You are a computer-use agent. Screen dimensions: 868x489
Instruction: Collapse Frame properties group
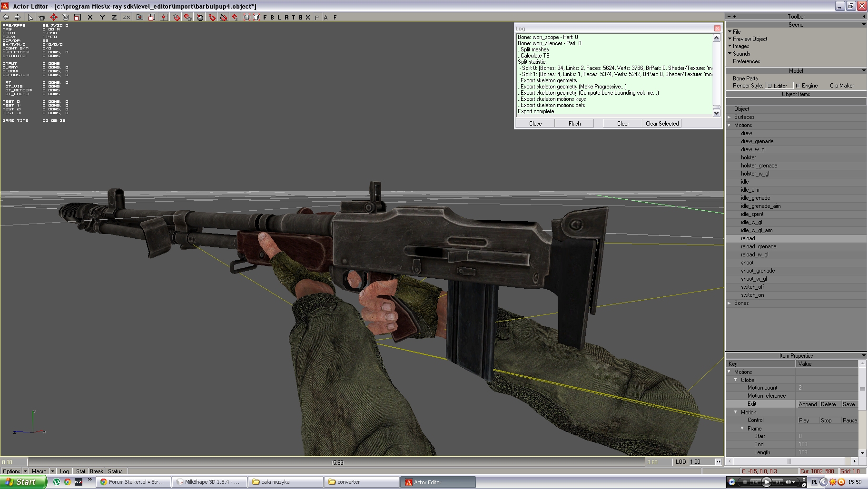(x=742, y=428)
